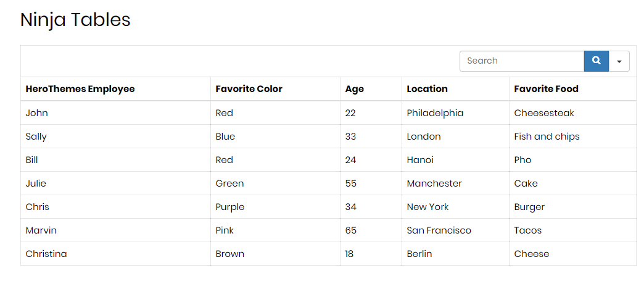Image resolution: width=644 pixels, height=291 pixels.
Task: Click the magnifying glass search icon
Action: (x=596, y=61)
